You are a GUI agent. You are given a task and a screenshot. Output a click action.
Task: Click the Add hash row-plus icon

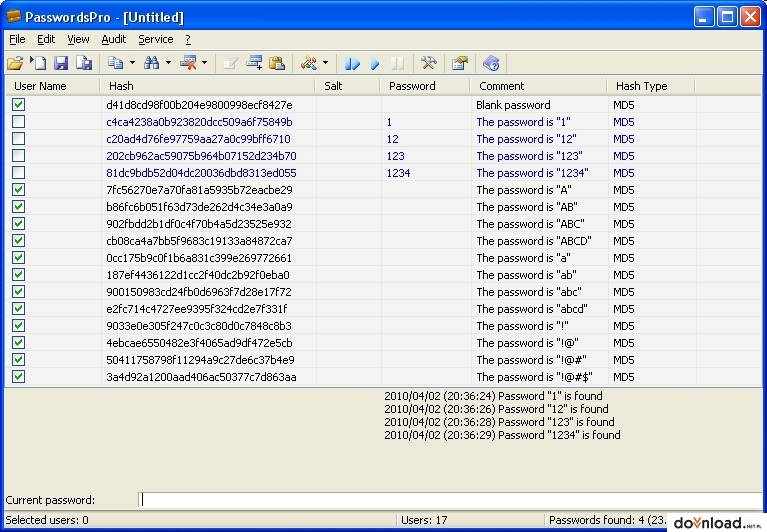(254, 63)
